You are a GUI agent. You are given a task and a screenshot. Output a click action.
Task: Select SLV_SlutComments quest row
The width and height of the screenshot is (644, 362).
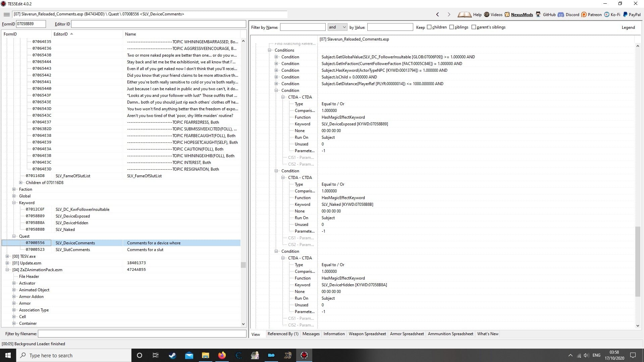[121, 250]
